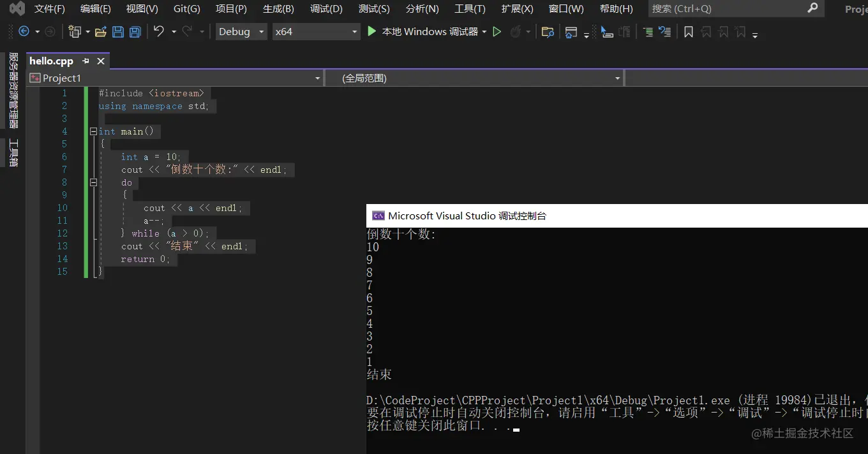868x454 pixels.
Task: Click the find in files folder icon
Action: (547, 31)
